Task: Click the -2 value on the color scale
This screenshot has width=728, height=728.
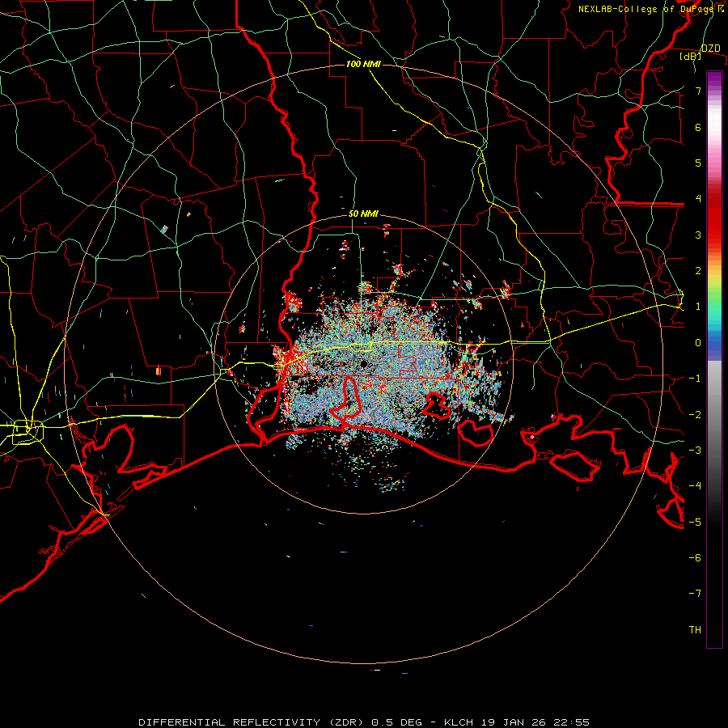Action: [x=695, y=415]
